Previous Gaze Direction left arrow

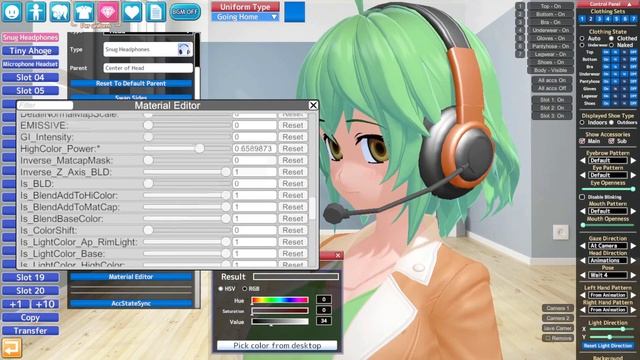[583, 246]
